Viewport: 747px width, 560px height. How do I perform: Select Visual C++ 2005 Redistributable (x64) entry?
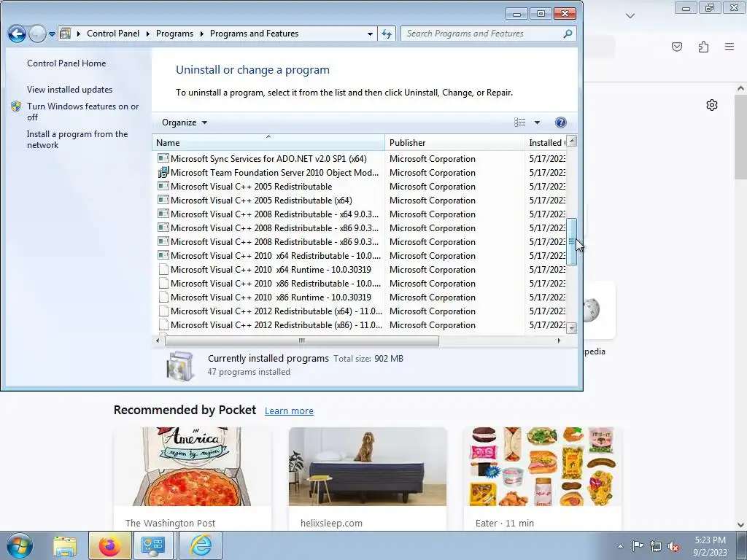point(360,200)
